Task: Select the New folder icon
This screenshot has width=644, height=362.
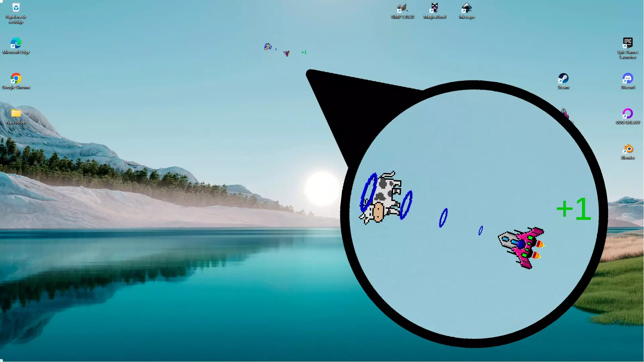Action: (16, 114)
